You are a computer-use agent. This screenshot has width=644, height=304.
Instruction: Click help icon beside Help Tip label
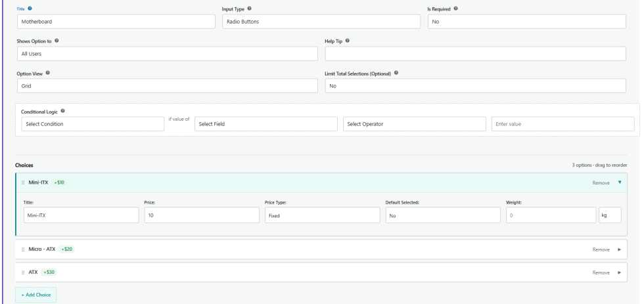348,41
